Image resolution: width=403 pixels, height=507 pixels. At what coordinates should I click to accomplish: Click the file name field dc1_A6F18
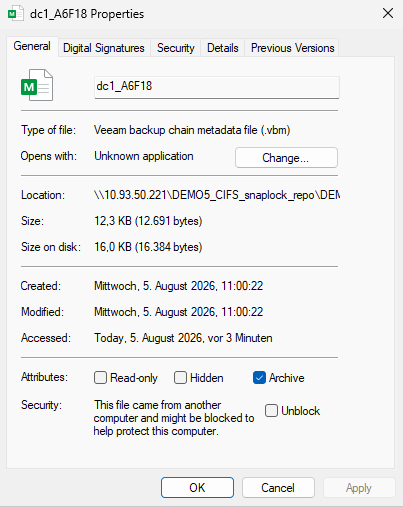pos(217,87)
